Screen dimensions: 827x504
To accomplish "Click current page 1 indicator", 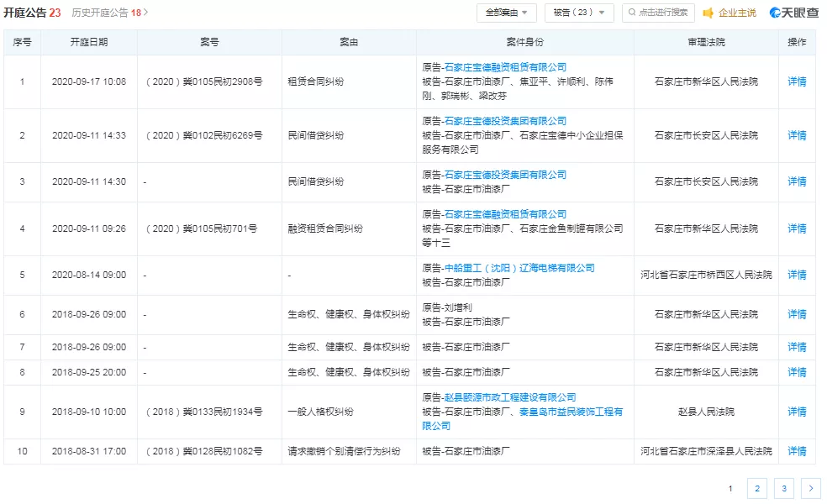I will pyautogui.click(x=730, y=488).
